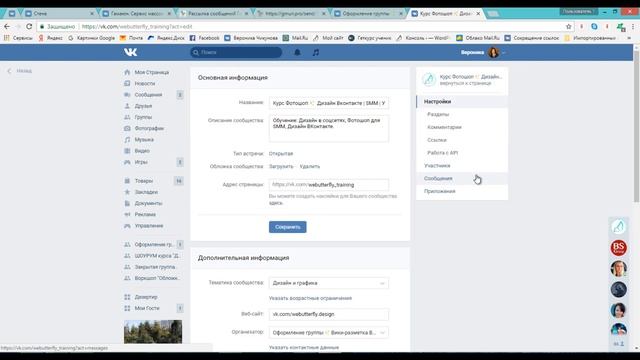Open the forest photo thumbnail in the sidebar
This screenshot has height=360, width=640.
[x=153, y=331]
